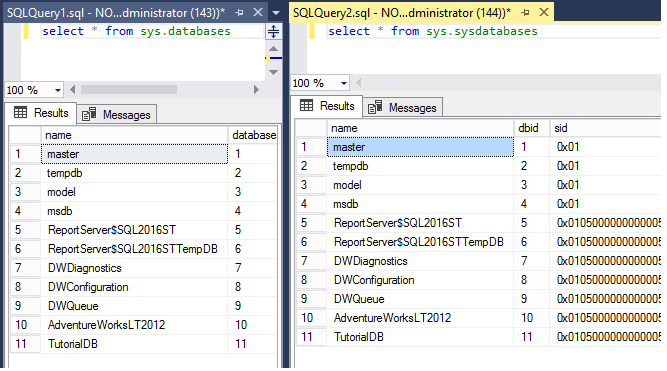
Task: Click the left pane horizontal scrollbar thumb
Action: pos(129,89)
